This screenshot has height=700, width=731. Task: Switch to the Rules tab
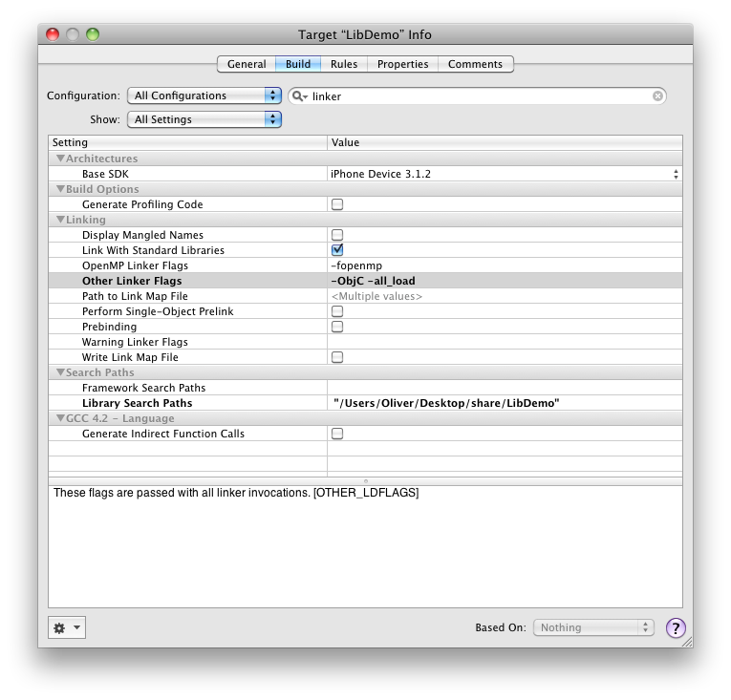[x=344, y=64]
